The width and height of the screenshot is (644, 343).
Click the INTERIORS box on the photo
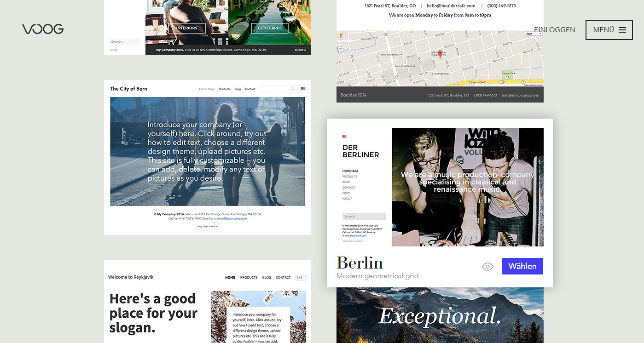pyautogui.click(x=186, y=28)
